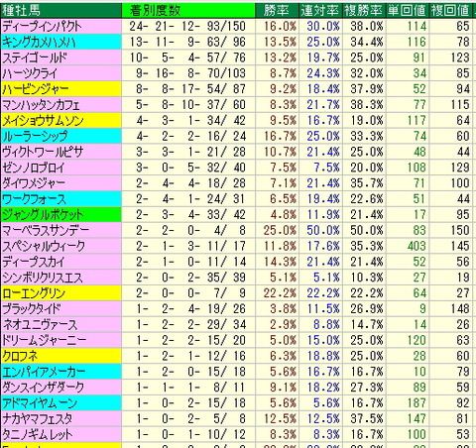Click ルーラーシップ win rate 16.7%
Viewport: 476px width, 448px height.
point(280,136)
